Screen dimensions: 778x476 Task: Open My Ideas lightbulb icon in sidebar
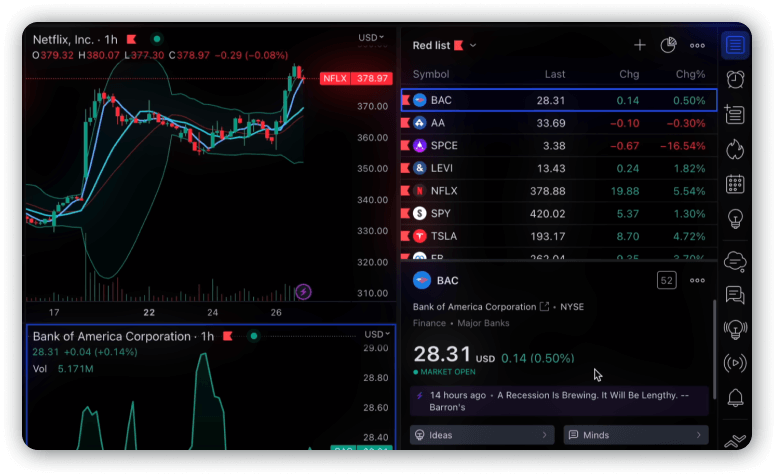click(735, 218)
